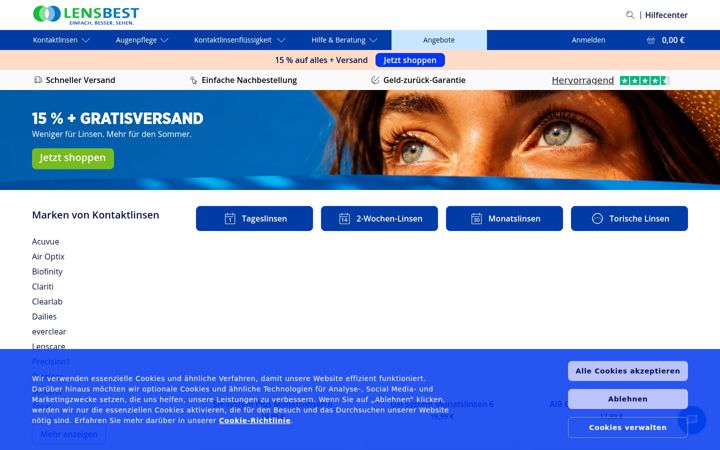Choose the Tageslinsen category button
Viewport: 720px width, 450px height.
254,219
